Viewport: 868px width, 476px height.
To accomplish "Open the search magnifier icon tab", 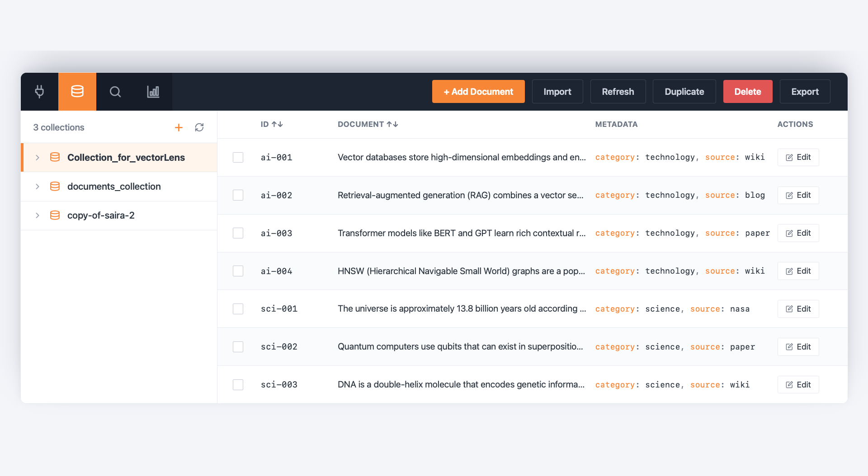I will [115, 92].
